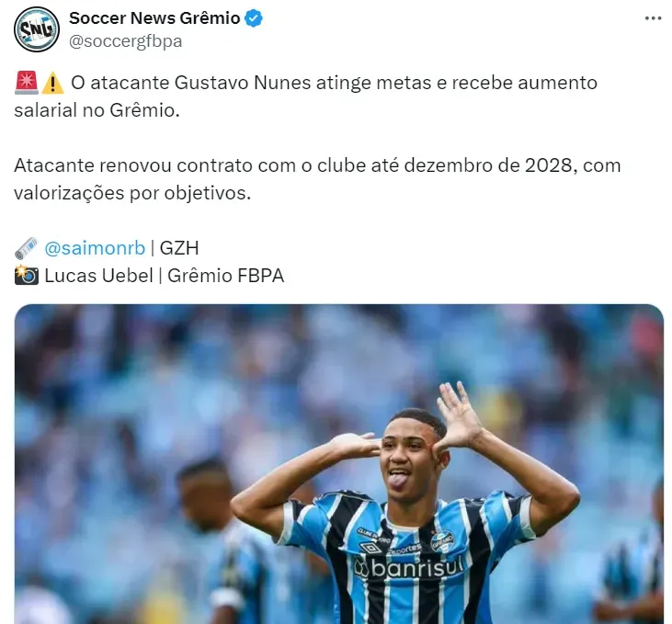Click the red siren emoji
Viewport: 672px width, 624px height.
(26, 83)
